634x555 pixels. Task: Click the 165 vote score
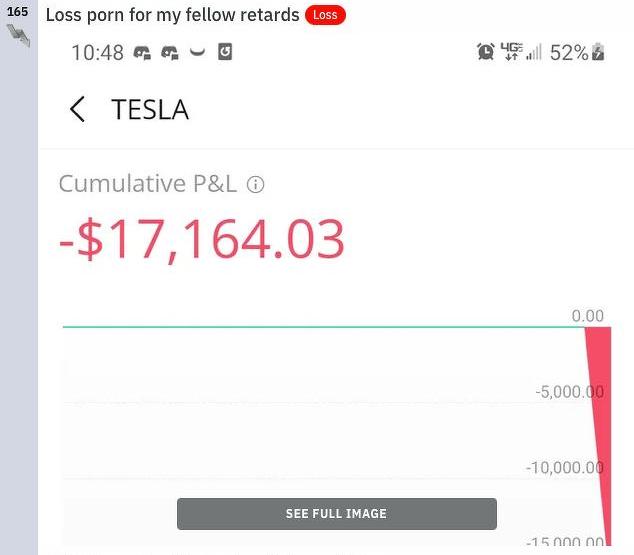click(17, 12)
